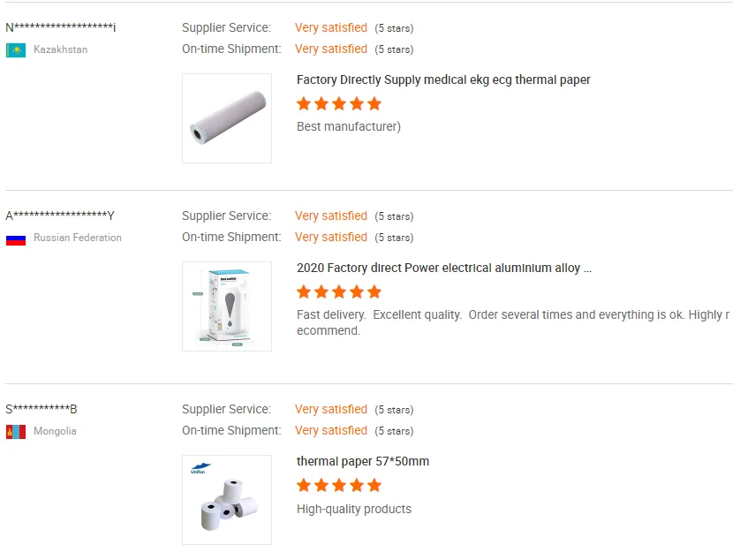The width and height of the screenshot is (733, 560).
Task: Click the Kazakhstan flag icon
Action: coord(16,50)
